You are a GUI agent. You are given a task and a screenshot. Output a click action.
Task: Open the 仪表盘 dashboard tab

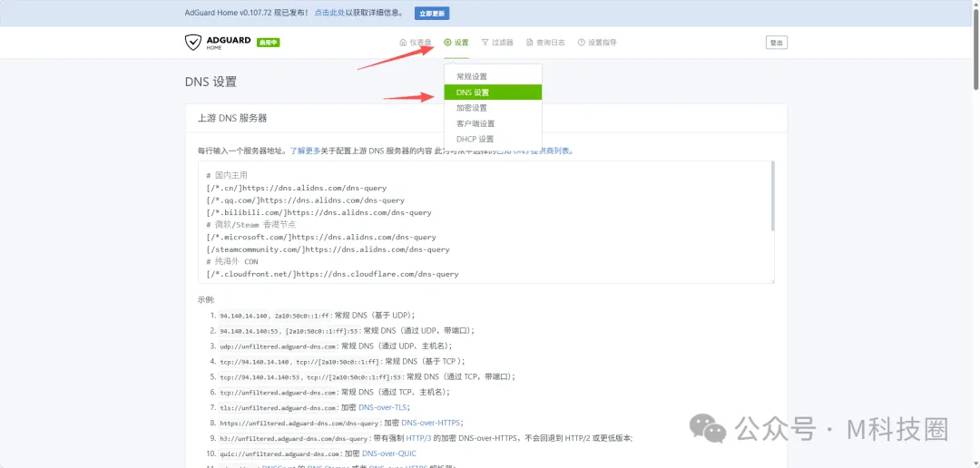point(415,43)
